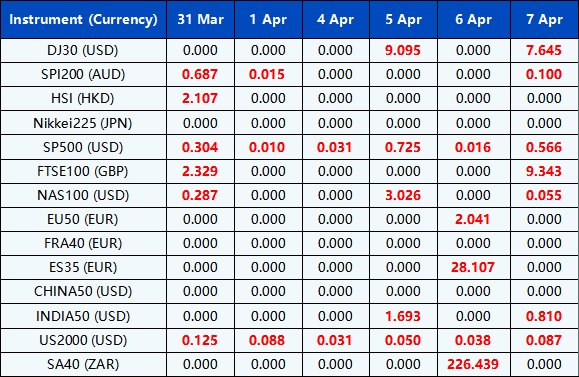Screen dimensions: 579x377
Task: Select the FTSE100 (GBP) instrument cell
Action: point(83,171)
